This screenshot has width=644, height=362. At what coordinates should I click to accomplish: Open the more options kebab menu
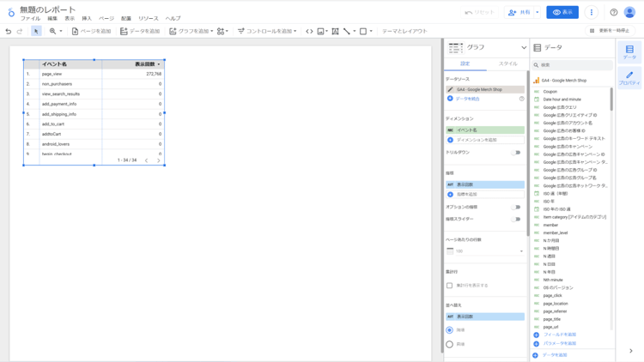592,12
